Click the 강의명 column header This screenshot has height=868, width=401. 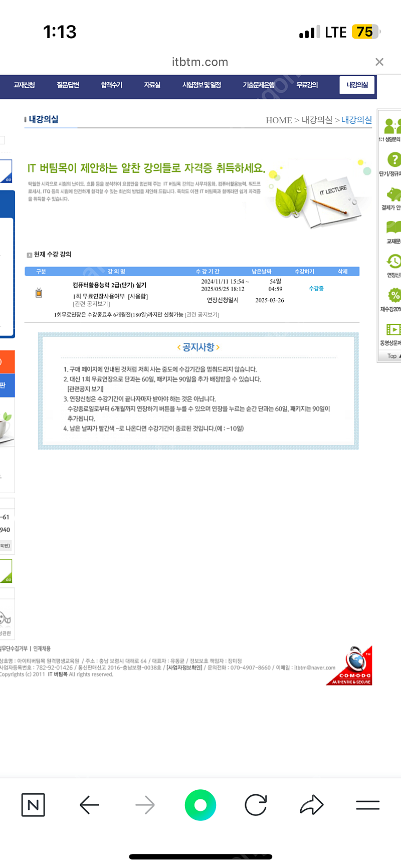(116, 272)
